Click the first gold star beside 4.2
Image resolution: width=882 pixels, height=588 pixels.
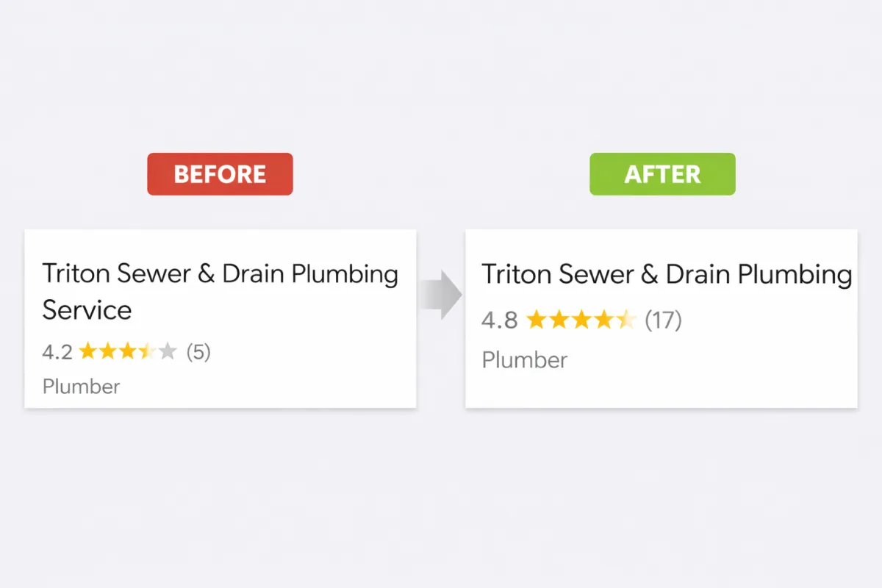click(88, 351)
